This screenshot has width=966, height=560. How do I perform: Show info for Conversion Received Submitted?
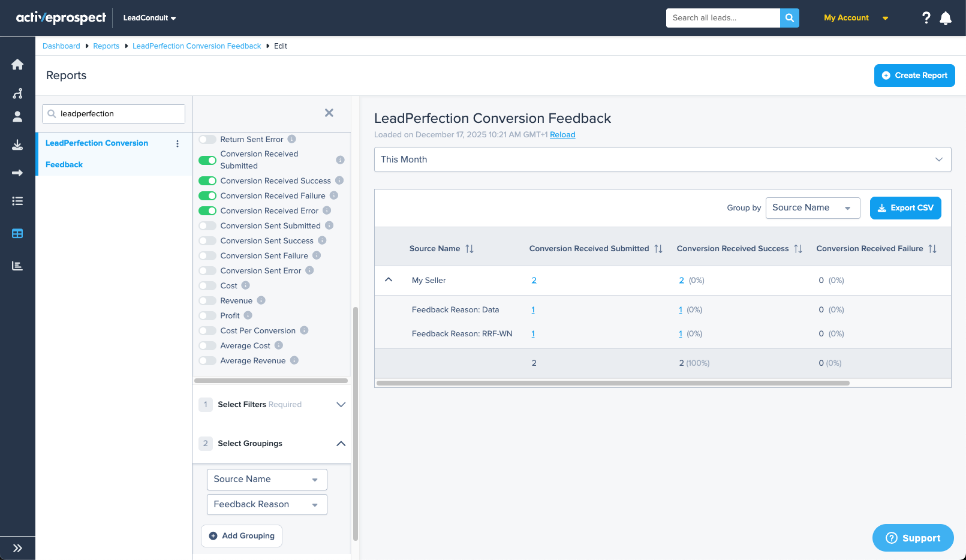click(340, 160)
